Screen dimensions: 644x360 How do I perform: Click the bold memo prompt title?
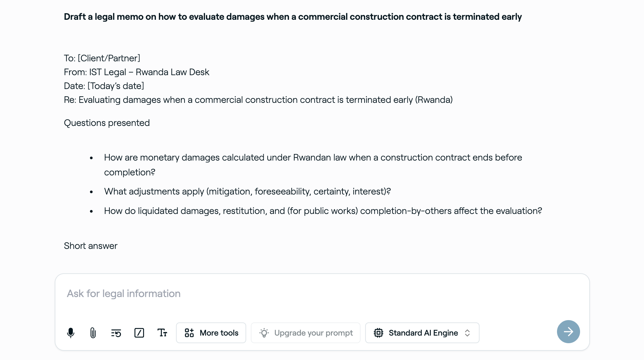click(x=293, y=17)
